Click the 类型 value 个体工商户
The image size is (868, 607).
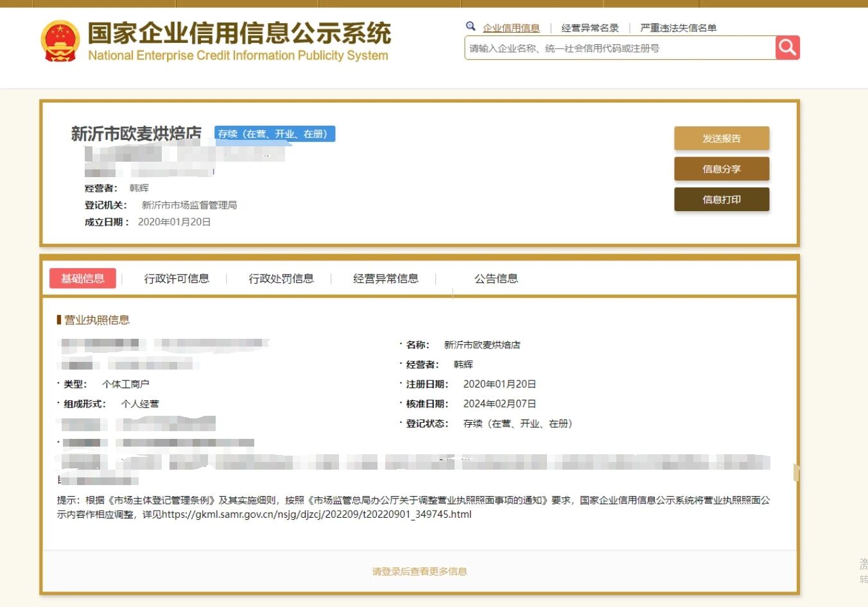coord(126,384)
